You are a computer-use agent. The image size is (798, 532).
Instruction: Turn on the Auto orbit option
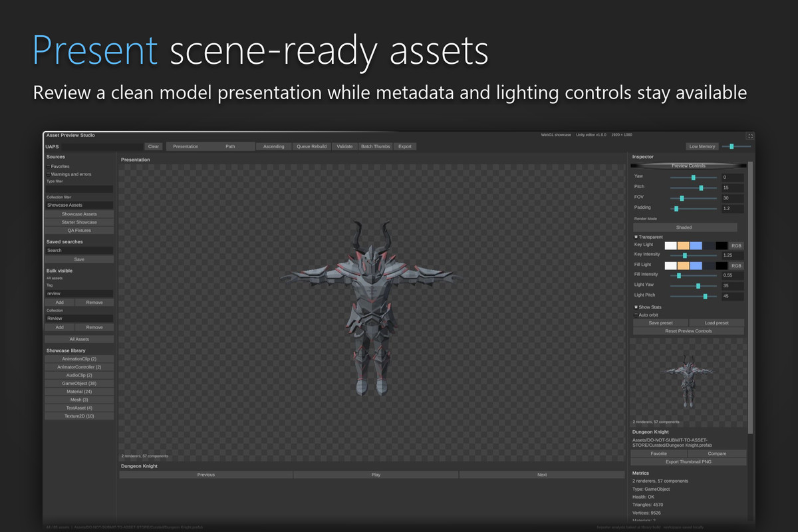636,315
